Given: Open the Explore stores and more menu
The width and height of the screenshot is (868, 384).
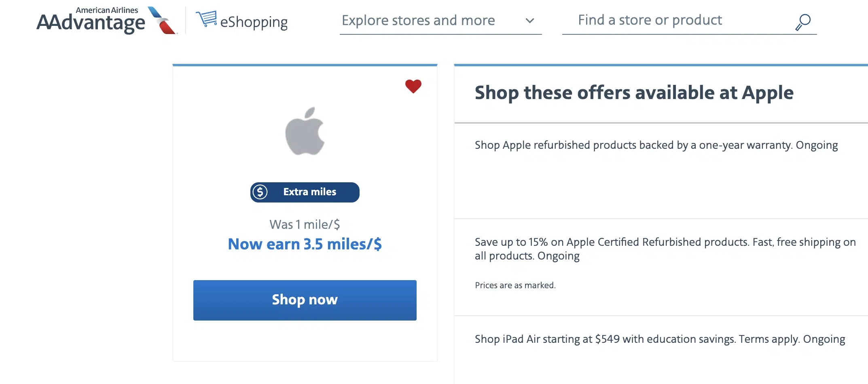Looking at the screenshot, I should coord(418,21).
